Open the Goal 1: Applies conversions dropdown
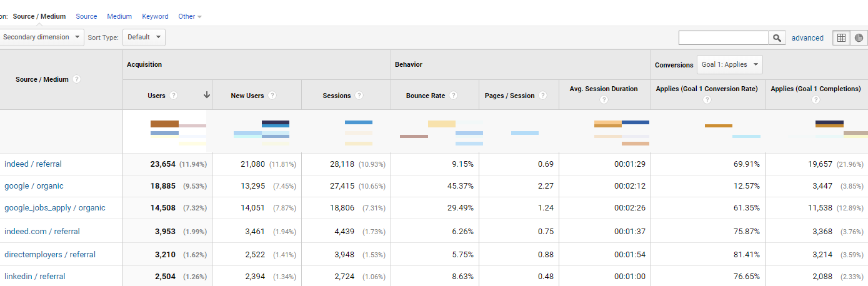 (x=729, y=64)
